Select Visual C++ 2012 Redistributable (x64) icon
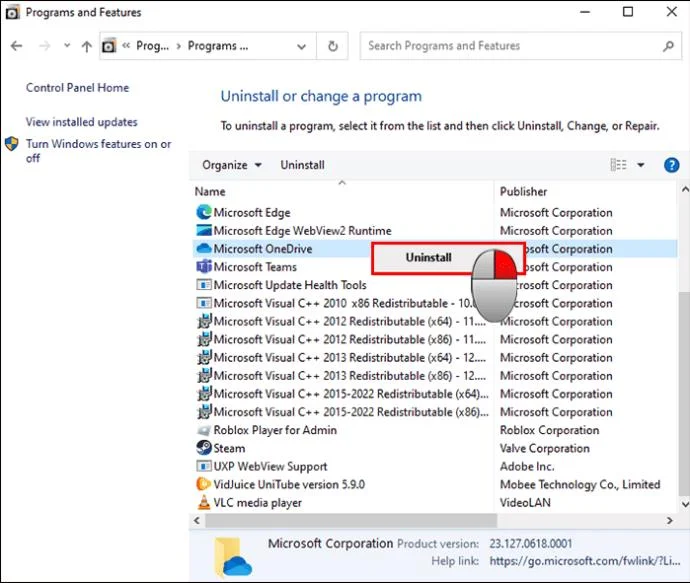This screenshot has height=583, width=690. [x=204, y=321]
